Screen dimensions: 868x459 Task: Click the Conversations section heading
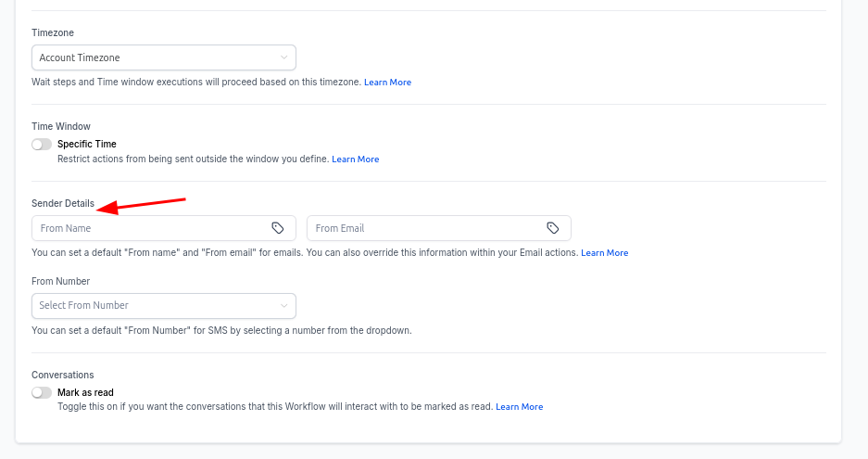(x=62, y=375)
